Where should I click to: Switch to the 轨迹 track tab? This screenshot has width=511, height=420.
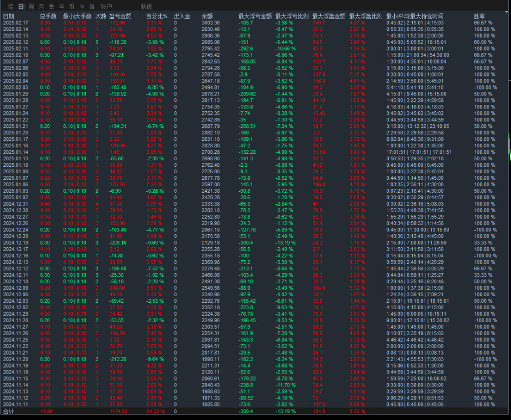(x=146, y=6)
